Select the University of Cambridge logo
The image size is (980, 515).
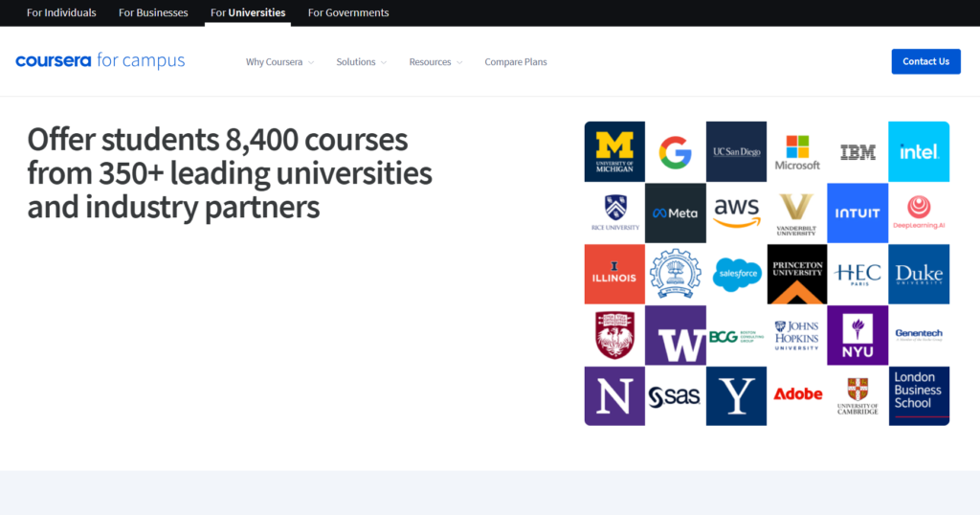(x=857, y=396)
